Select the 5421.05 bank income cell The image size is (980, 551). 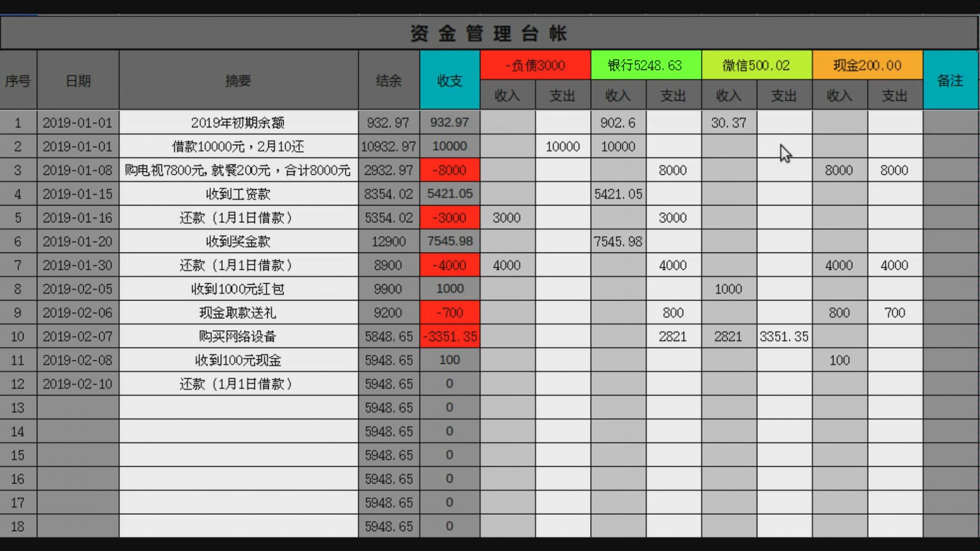(x=618, y=194)
